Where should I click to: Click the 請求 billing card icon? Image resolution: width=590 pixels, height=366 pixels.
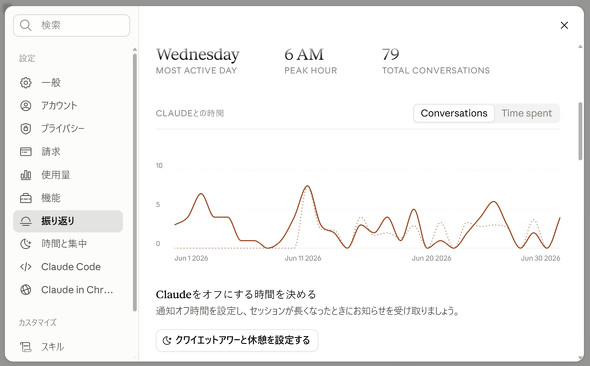click(26, 152)
